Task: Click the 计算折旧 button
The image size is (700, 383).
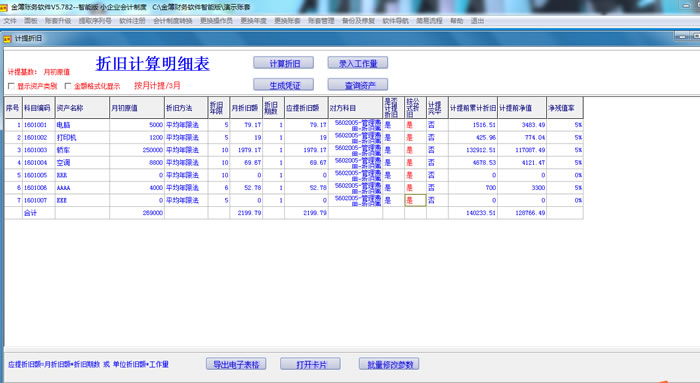Action: (283, 63)
